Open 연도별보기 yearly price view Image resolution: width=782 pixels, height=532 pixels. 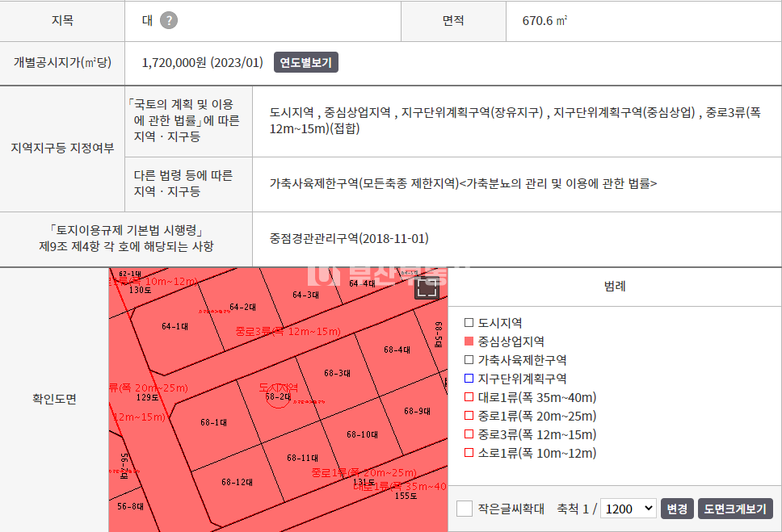305,62
